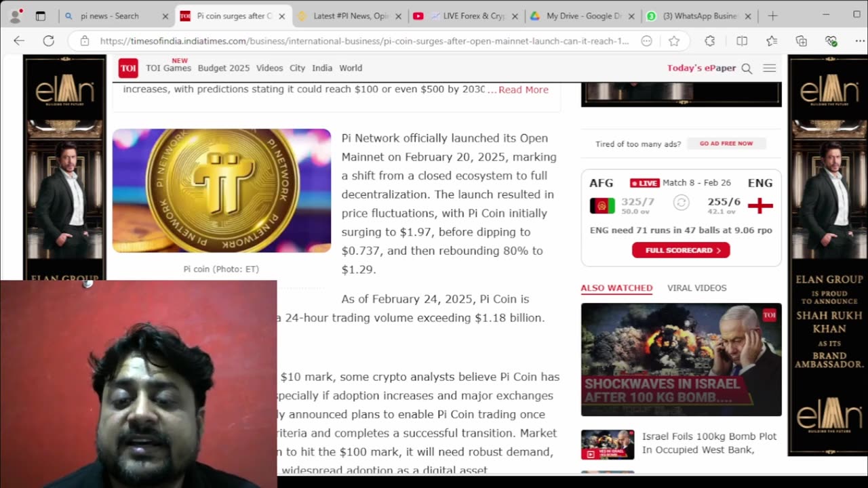Screen dimensions: 868x488
Task: Open favorites list icon
Action: point(772,41)
